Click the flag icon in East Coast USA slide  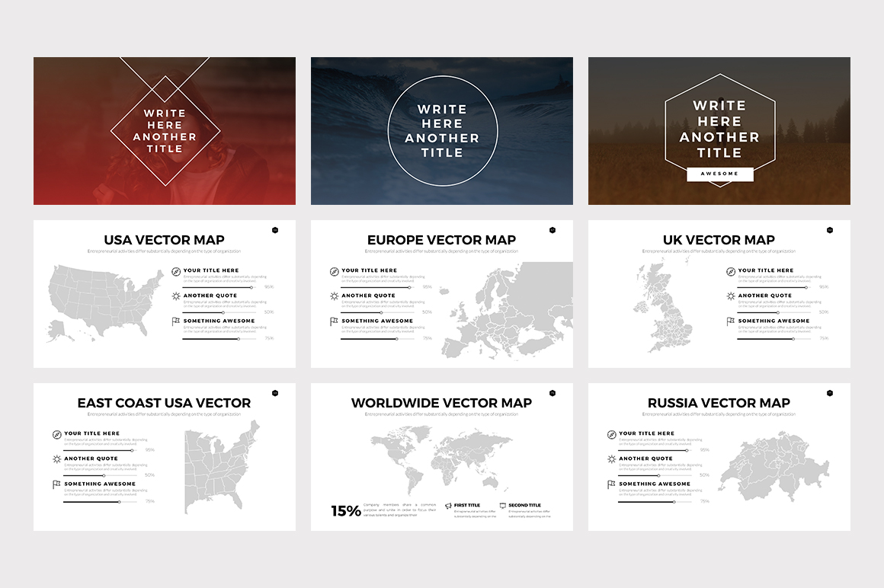point(56,484)
